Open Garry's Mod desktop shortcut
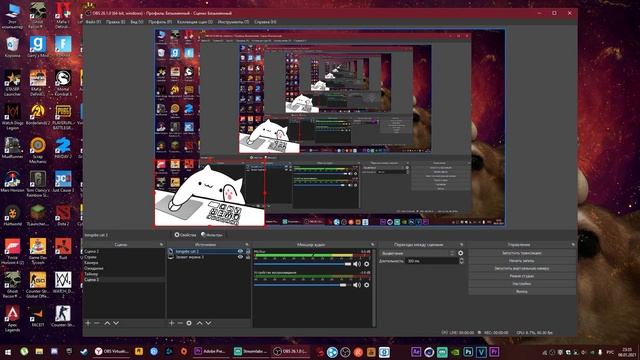 [x=38, y=47]
